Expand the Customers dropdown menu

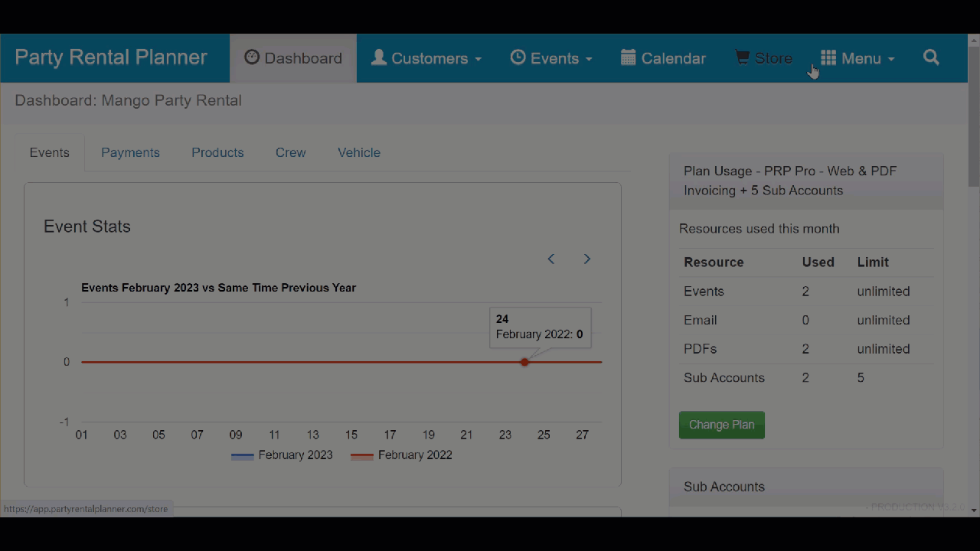click(x=426, y=58)
